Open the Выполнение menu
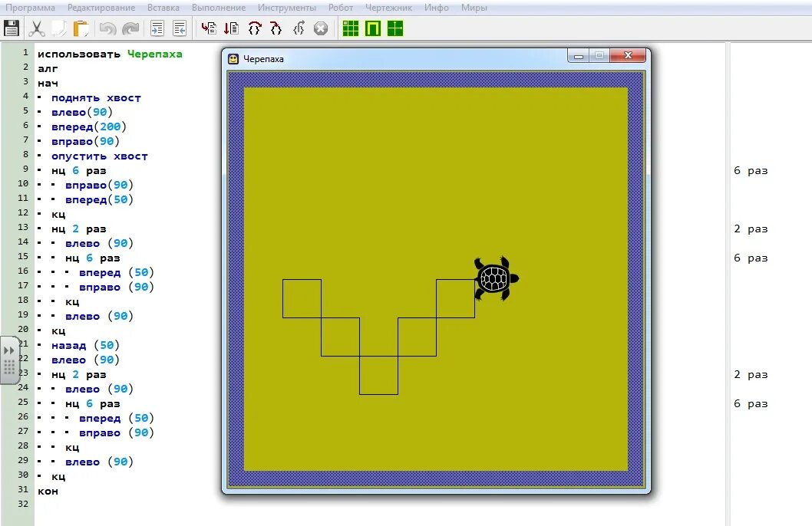This screenshot has width=812, height=526. coord(219,8)
